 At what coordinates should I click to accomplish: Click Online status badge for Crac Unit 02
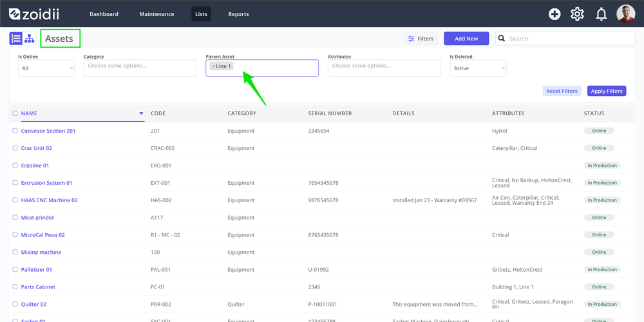pyautogui.click(x=599, y=148)
